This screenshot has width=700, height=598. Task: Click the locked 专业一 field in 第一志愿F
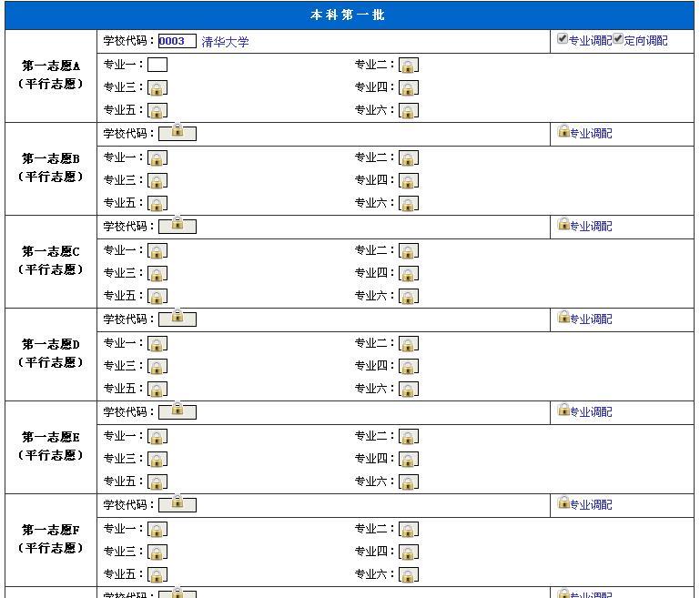click(157, 529)
